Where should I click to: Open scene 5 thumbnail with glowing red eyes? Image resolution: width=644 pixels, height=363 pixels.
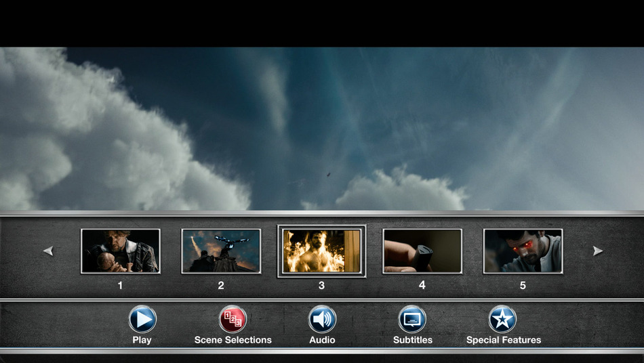523,251
